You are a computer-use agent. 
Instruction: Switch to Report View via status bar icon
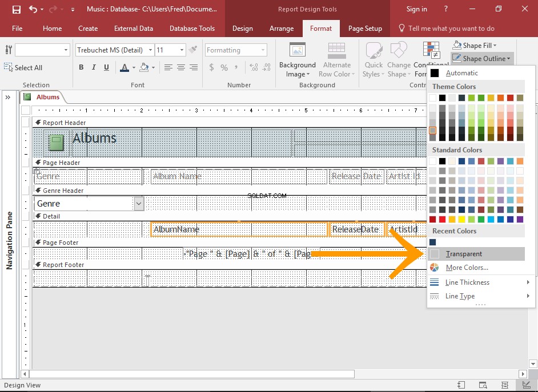click(x=461, y=385)
